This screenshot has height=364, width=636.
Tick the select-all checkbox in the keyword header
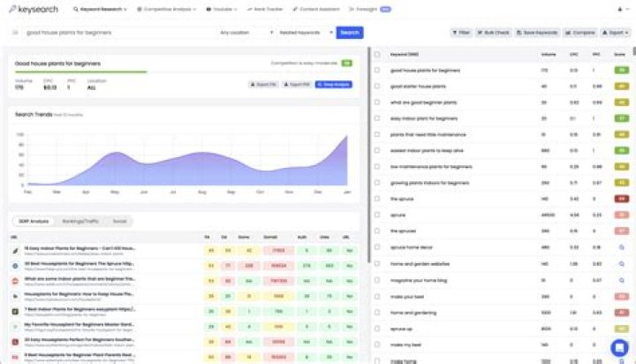point(377,54)
